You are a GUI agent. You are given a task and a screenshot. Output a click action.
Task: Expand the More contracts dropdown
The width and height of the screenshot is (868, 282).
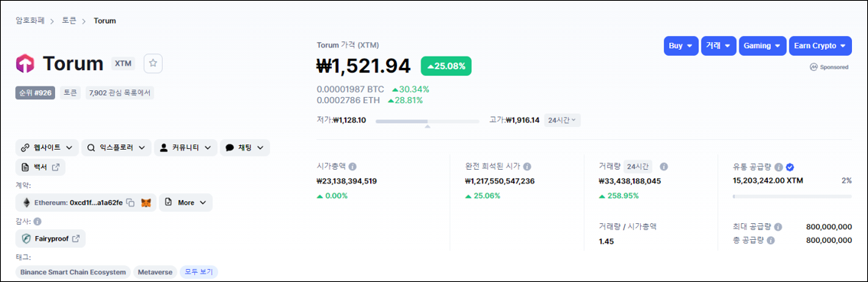186,203
